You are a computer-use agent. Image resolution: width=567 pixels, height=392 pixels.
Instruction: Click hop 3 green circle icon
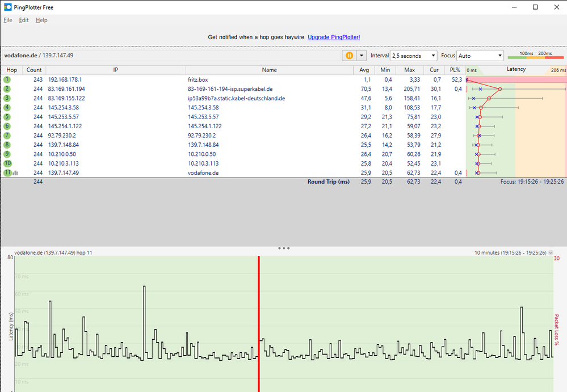click(7, 98)
